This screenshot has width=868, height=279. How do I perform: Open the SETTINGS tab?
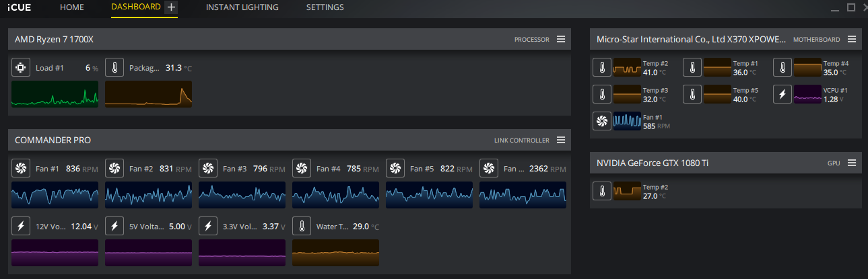[x=325, y=7]
